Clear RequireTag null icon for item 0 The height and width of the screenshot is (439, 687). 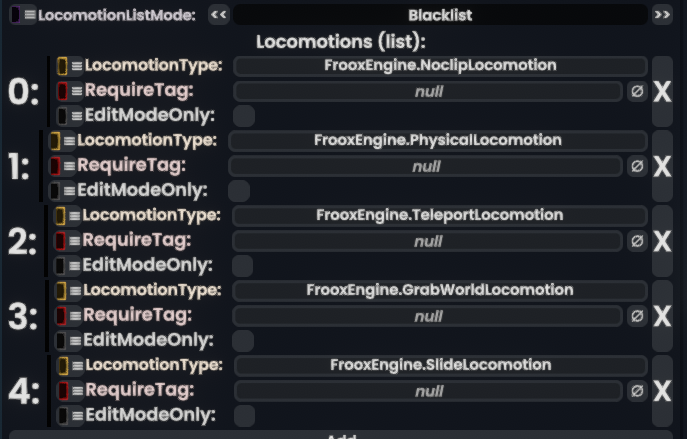[x=637, y=91]
